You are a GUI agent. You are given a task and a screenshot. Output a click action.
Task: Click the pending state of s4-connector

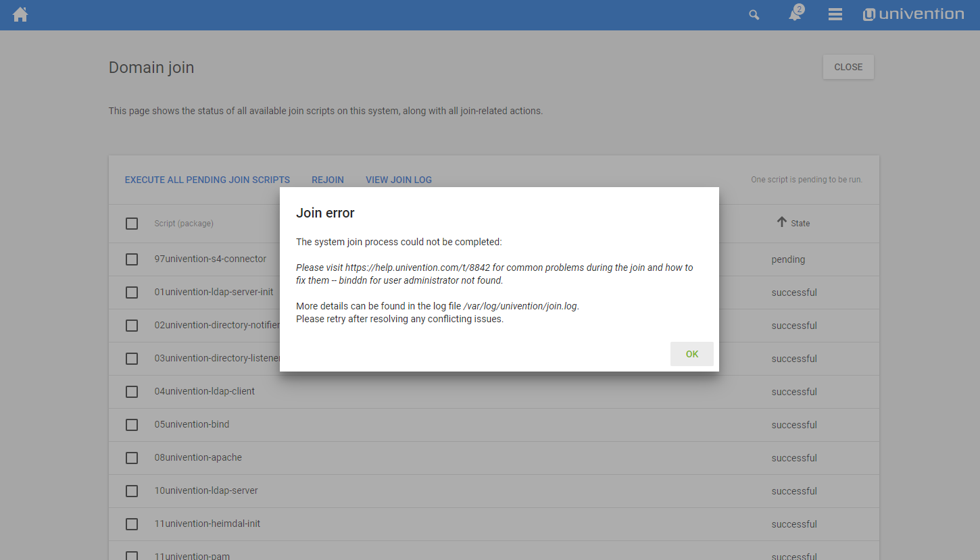[788, 259]
